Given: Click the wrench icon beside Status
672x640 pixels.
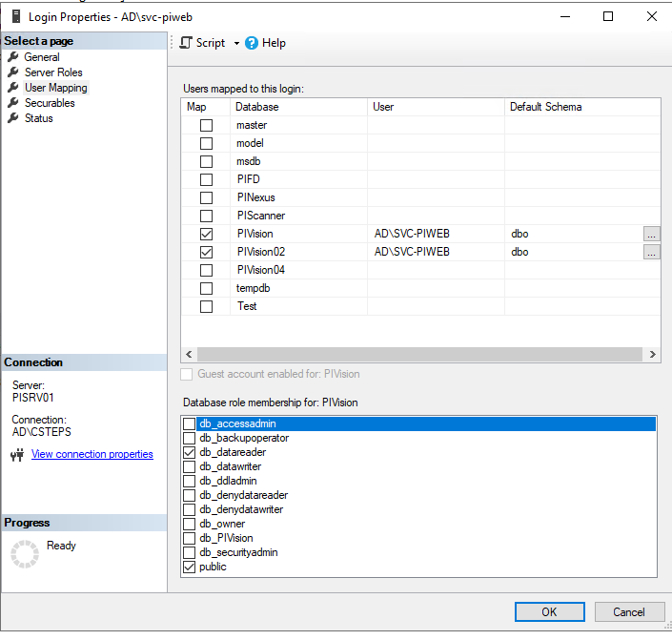Looking at the screenshot, I should 13,118.
